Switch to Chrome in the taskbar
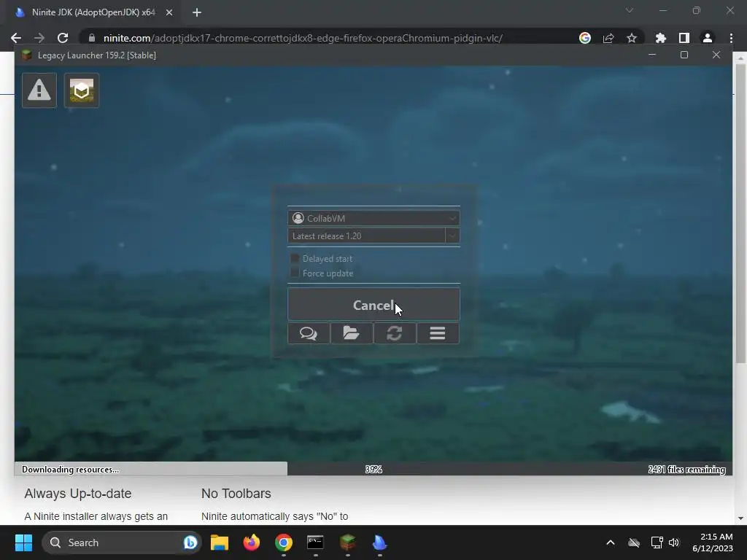Image resolution: width=747 pixels, height=560 pixels. pos(284,542)
